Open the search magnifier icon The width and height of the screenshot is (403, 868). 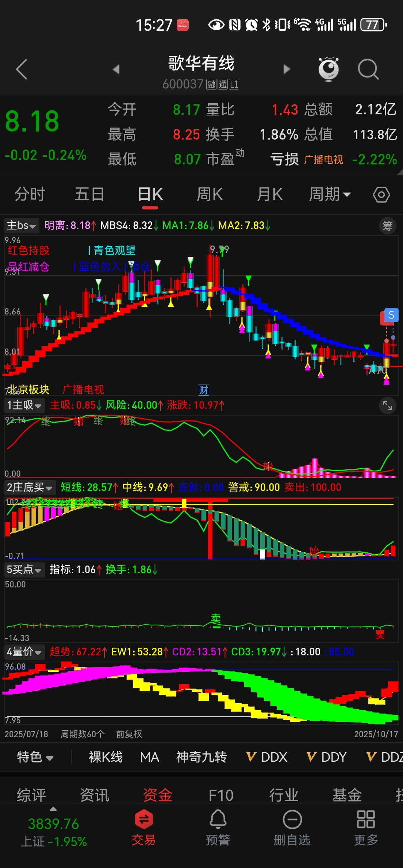point(368,69)
